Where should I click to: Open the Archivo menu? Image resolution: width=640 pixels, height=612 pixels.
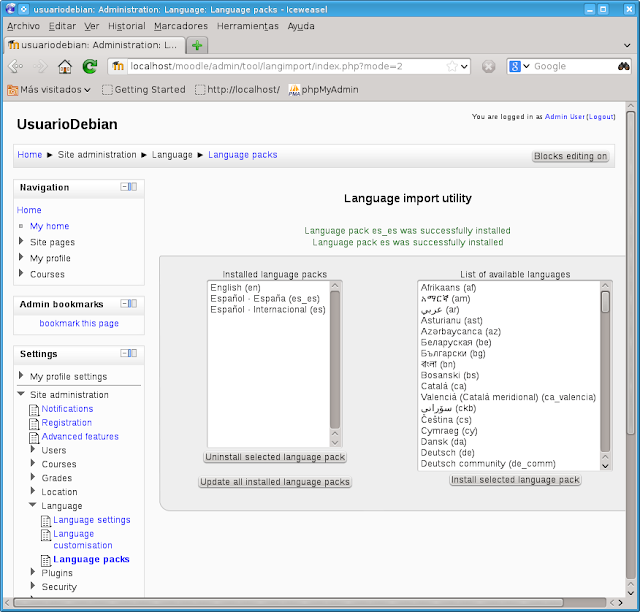tap(23, 26)
